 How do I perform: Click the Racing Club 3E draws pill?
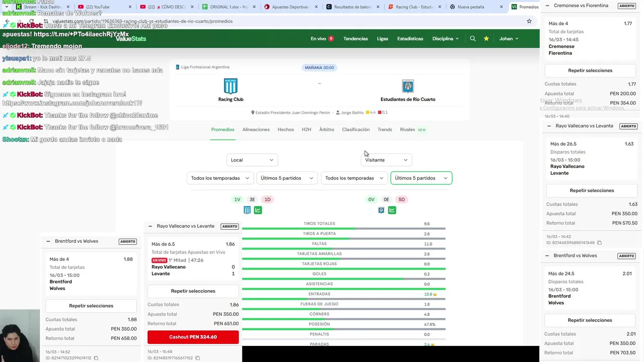(x=252, y=200)
